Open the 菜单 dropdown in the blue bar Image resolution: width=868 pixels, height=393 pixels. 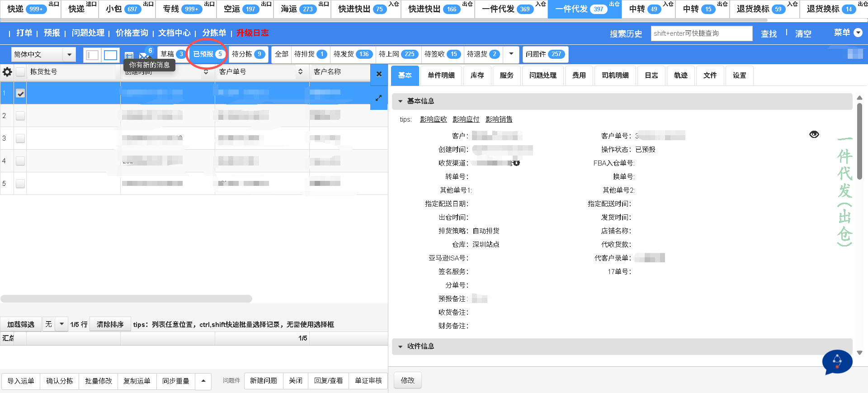tap(848, 33)
